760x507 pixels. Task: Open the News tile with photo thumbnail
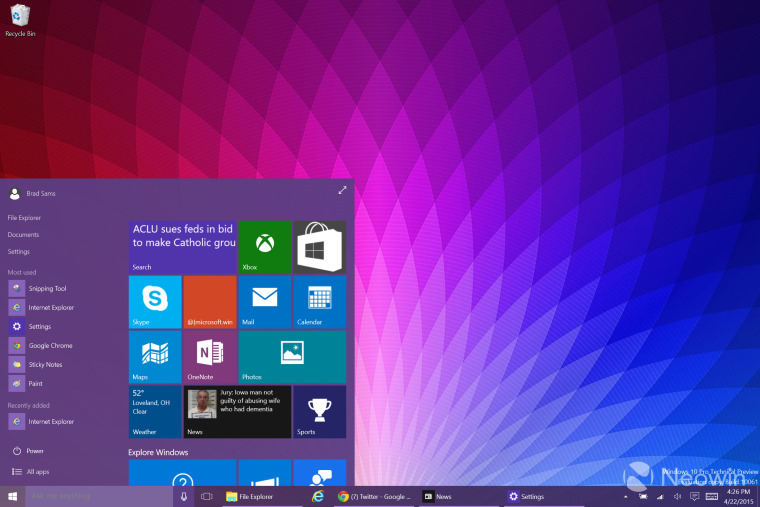237,411
